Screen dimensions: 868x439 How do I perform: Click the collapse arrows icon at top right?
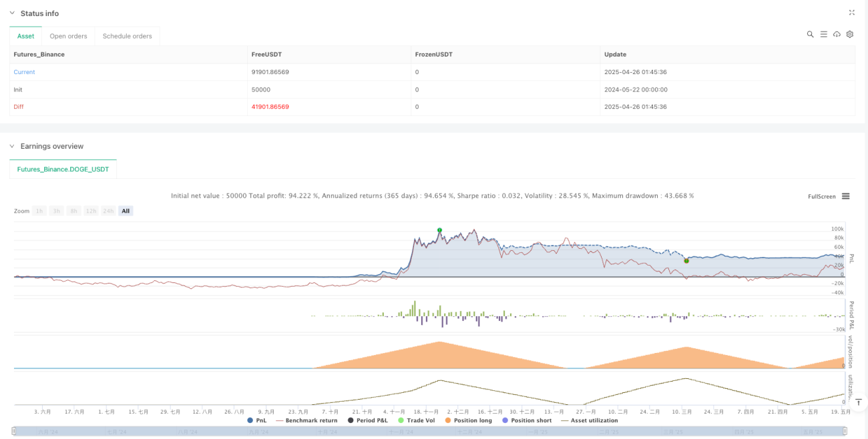click(x=851, y=13)
